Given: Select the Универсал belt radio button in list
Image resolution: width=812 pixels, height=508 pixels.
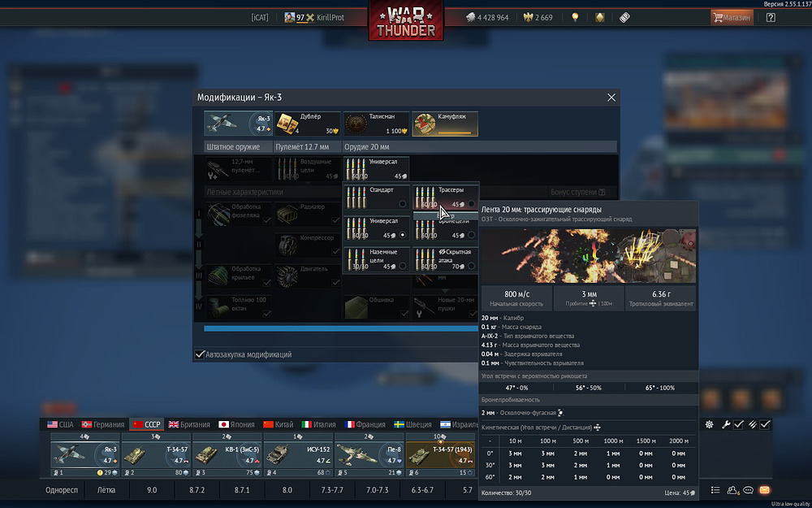Looking at the screenshot, I should pyautogui.click(x=403, y=235).
